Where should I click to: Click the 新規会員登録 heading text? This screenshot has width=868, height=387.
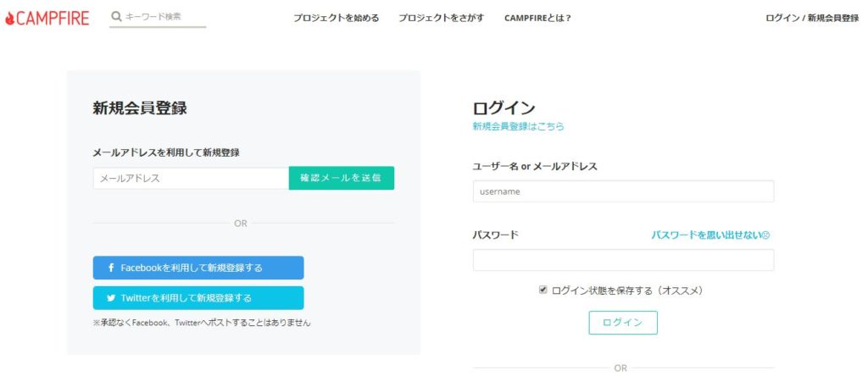pyautogui.click(x=140, y=108)
